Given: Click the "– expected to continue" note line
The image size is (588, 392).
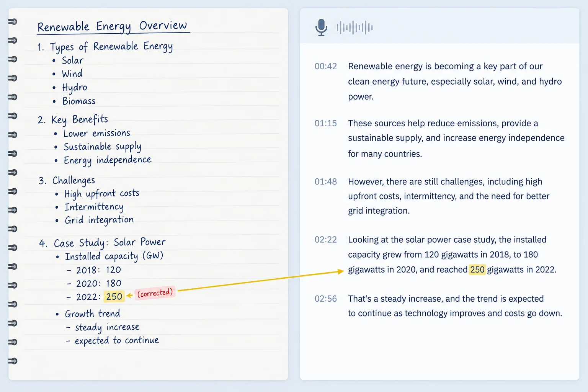Looking at the screenshot, I should (x=112, y=340).
